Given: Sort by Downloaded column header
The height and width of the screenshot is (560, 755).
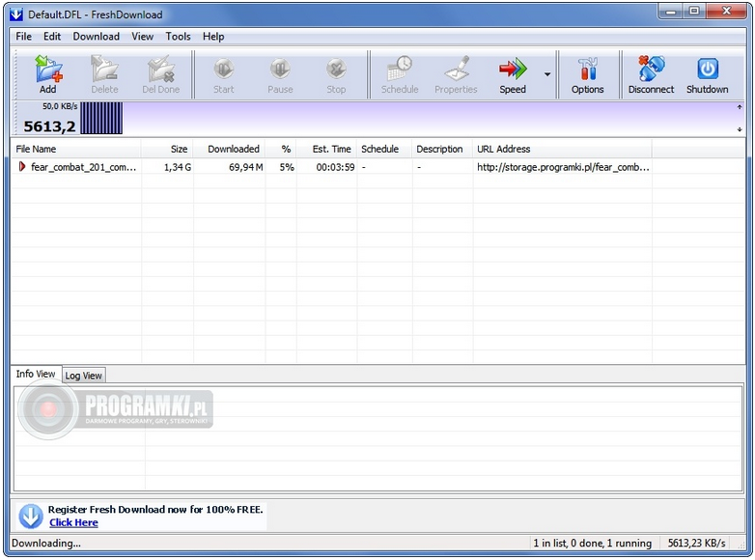Looking at the screenshot, I should pos(229,150).
